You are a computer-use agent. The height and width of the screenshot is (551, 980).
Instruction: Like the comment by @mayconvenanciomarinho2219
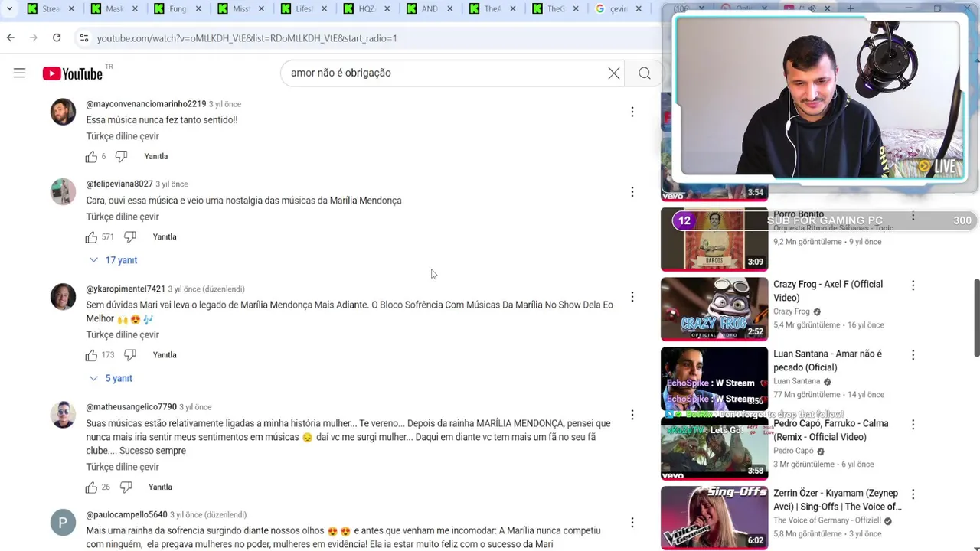[91, 157]
